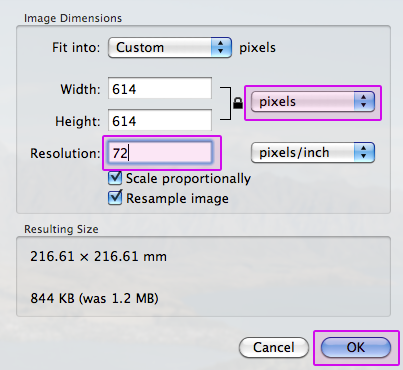Open the pixels/inch resolution unit dropdown

313,153
